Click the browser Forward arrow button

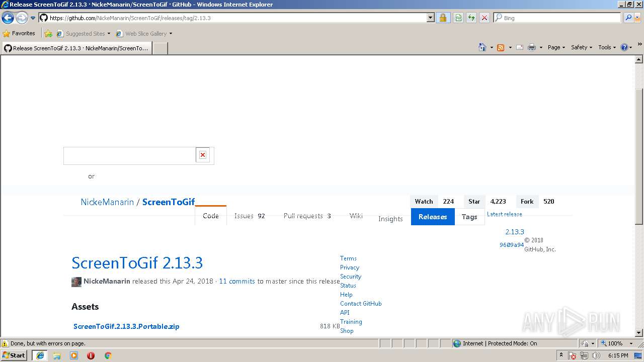click(22, 18)
